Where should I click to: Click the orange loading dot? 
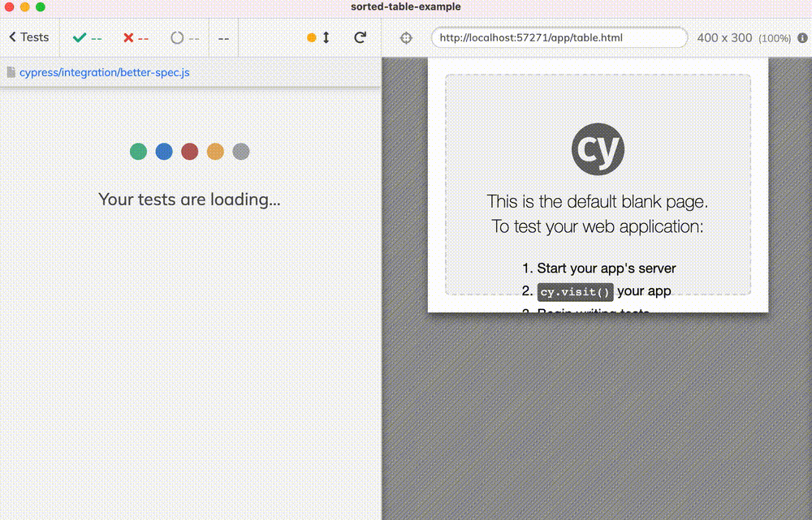tap(215, 152)
